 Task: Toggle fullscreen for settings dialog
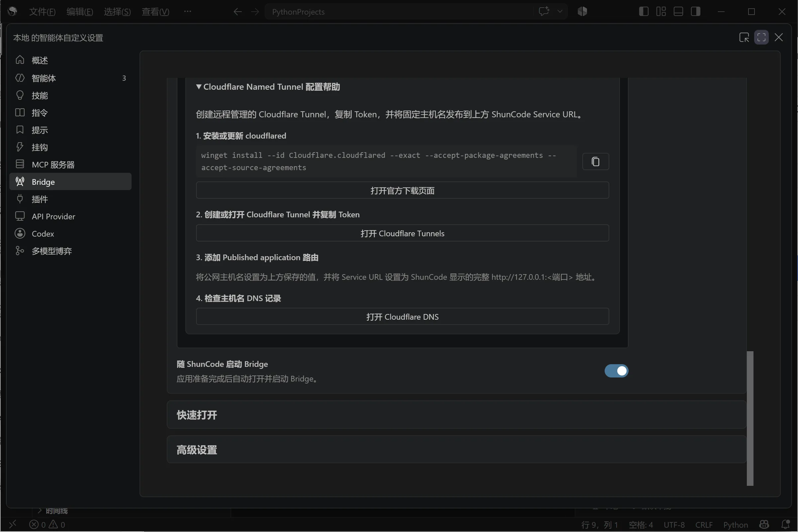click(761, 37)
